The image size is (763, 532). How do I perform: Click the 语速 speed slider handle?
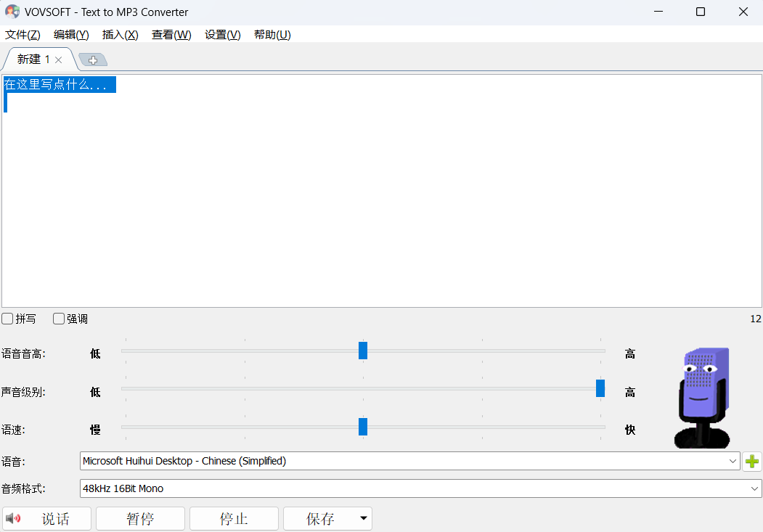click(363, 427)
